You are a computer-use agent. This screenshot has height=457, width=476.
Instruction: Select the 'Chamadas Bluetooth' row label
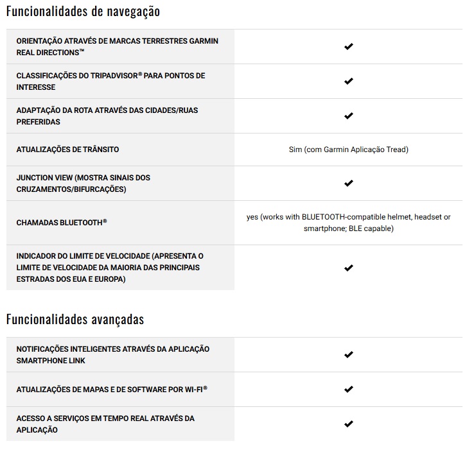[x=62, y=223]
